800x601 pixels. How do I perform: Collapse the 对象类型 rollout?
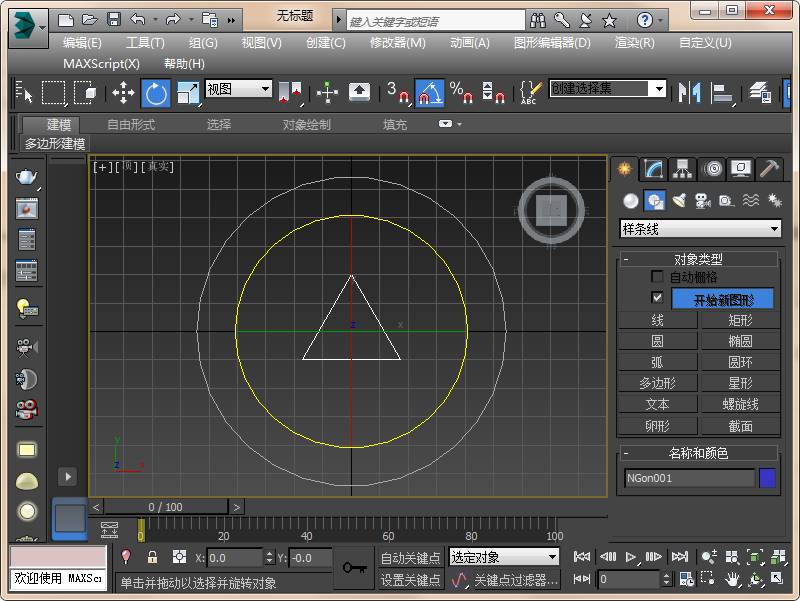(x=698, y=259)
